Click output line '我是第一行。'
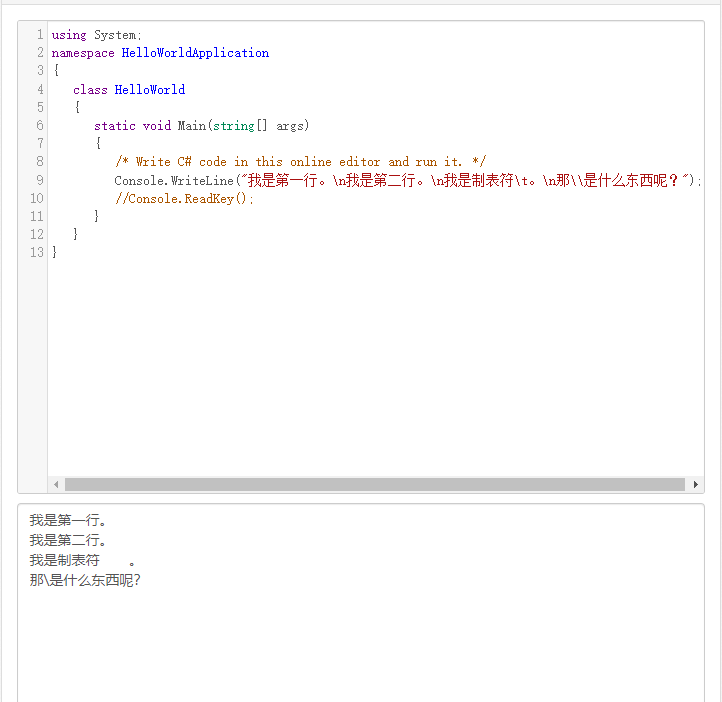This screenshot has height=702, width=722. click(x=68, y=520)
